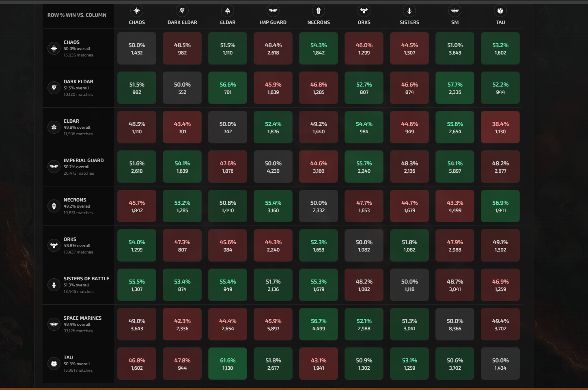Select the icon beside the Space Marines row label
Viewport: 588px width, 390px height.
54,324
